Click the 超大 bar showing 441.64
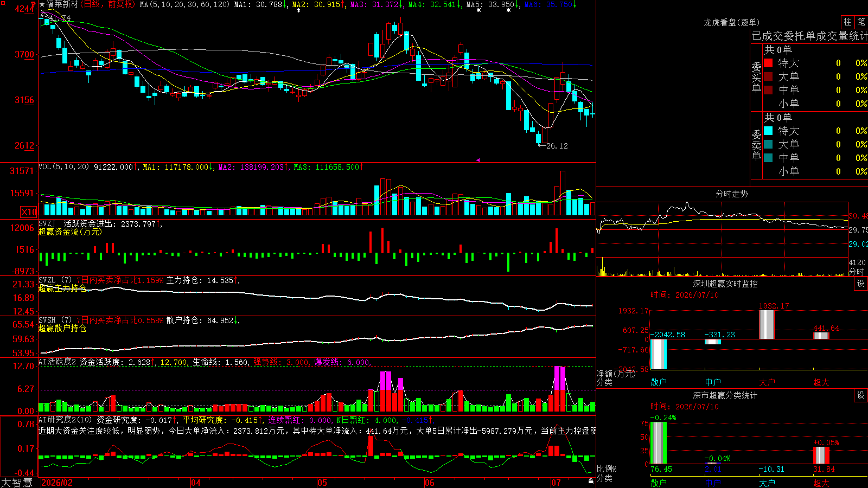The width and height of the screenshot is (868, 488). (821, 336)
